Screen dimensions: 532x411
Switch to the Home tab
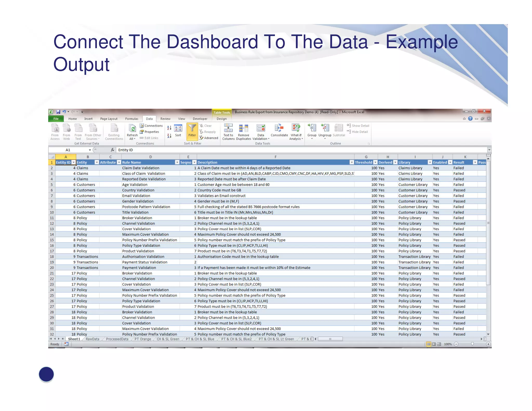[x=72, y=119]
